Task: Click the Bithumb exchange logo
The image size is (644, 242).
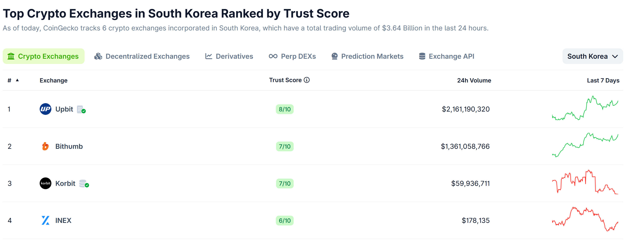Action: 46,146
